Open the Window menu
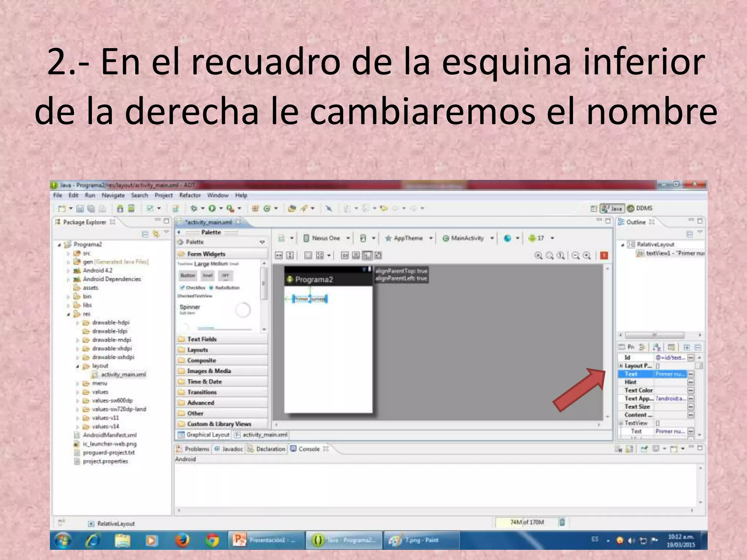 click(218, 195)
